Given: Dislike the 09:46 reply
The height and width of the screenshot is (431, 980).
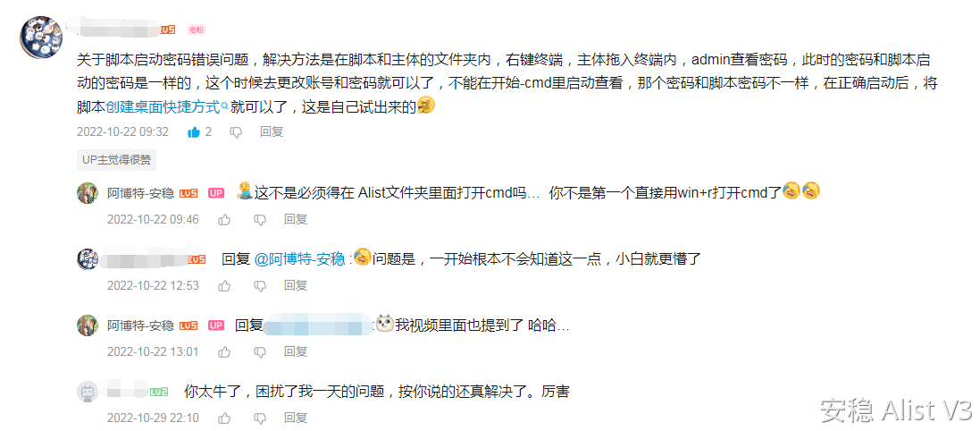Looking at the screenshot, I should click(260, 220).
